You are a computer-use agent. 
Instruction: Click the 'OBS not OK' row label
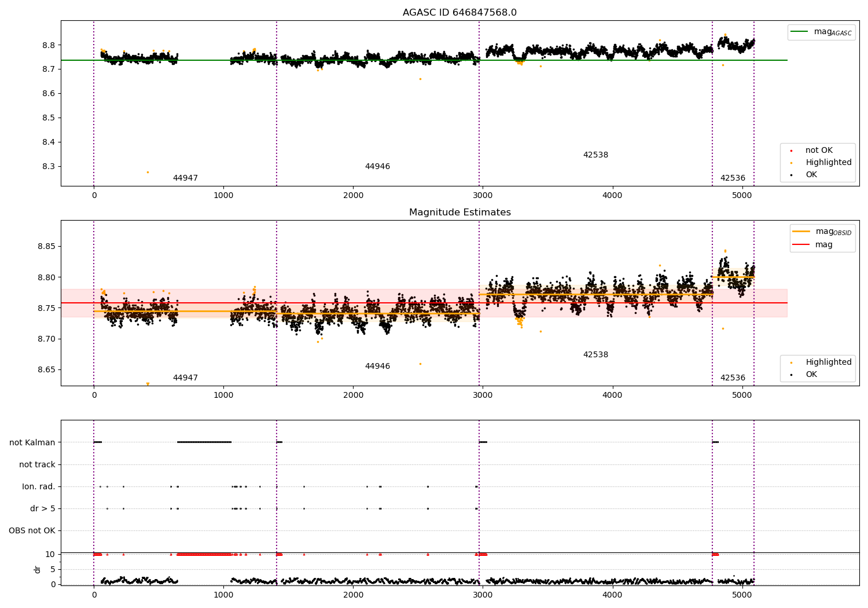(32, 530)
